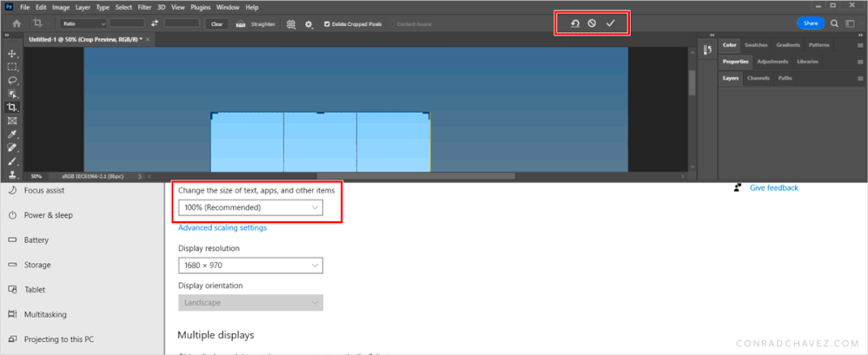Open the Ratio aspect dropdown
This screenshot has height=355, width=868.
(83, 23)
